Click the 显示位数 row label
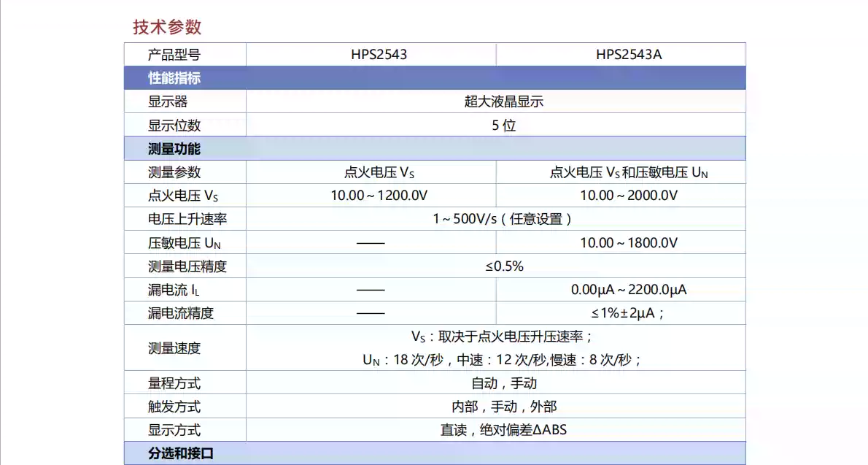This screenshot has width=868, height=465. click(174, 126)
